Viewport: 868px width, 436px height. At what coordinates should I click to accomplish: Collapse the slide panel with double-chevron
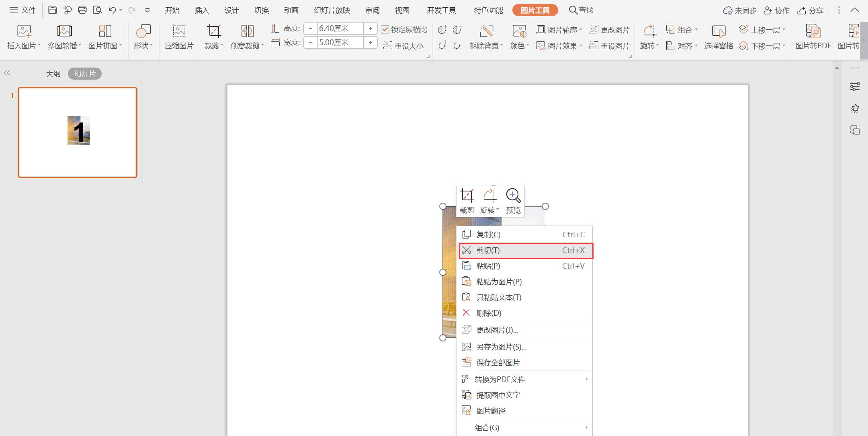click(7, 73)
